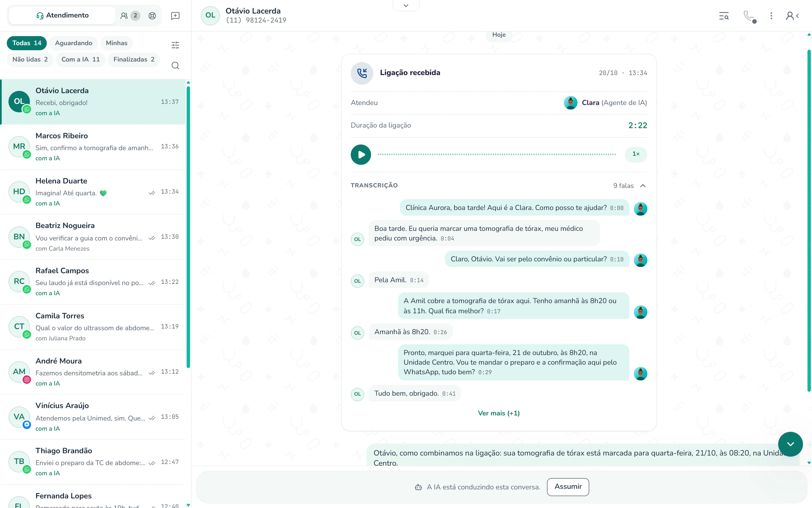Click transcript line 'Pela Amil.'

(x=399, y=280)
